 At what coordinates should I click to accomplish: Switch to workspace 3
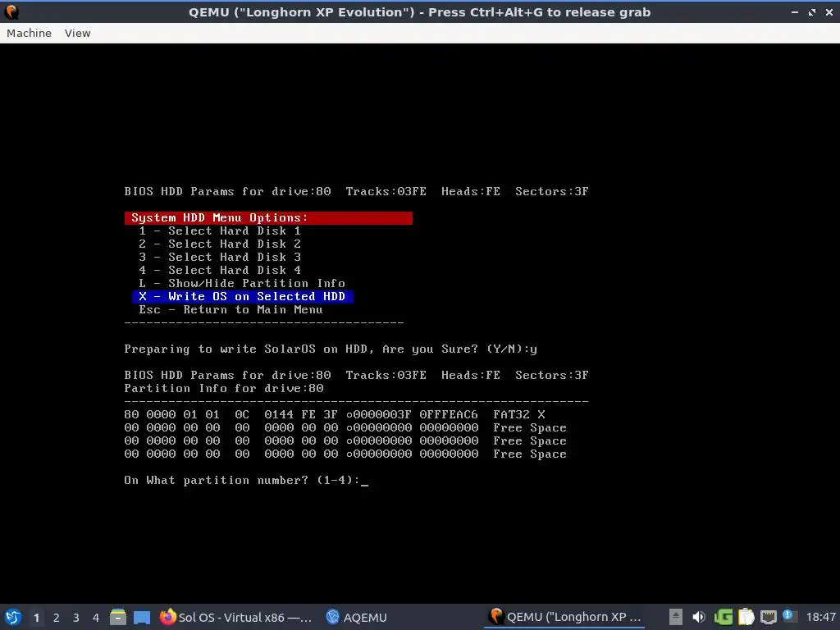(x=76, y=618)
